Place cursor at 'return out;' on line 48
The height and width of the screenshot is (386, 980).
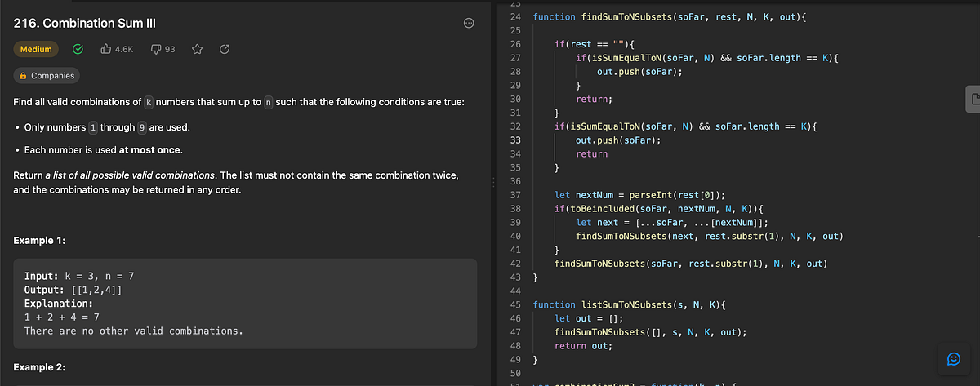point(583,346)
